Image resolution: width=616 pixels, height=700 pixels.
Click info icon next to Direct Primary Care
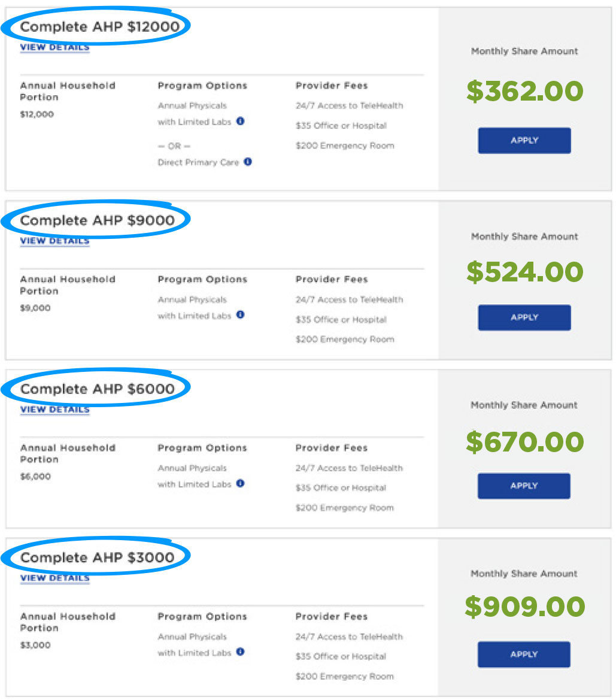coord(248,162)
